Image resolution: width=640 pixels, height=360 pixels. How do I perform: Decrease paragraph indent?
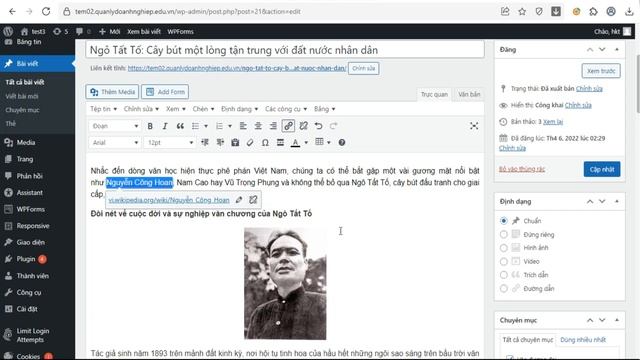click(x=205, y=142)
